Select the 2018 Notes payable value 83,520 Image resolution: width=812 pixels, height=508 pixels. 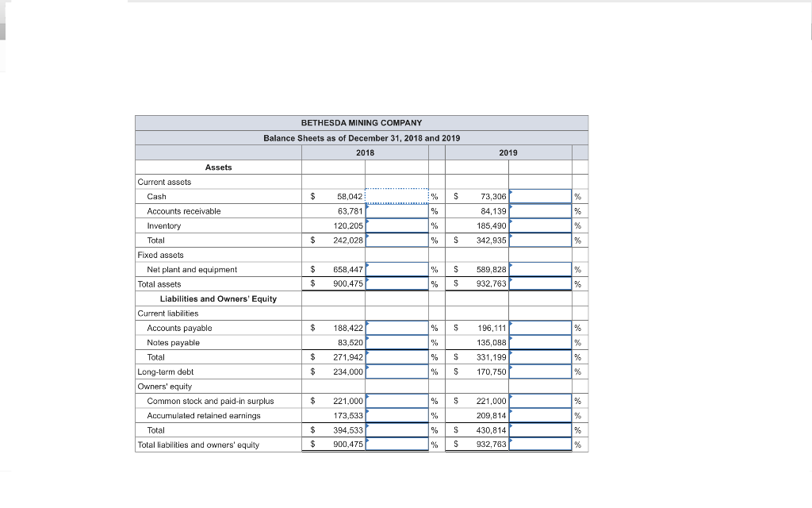[350, 342]
